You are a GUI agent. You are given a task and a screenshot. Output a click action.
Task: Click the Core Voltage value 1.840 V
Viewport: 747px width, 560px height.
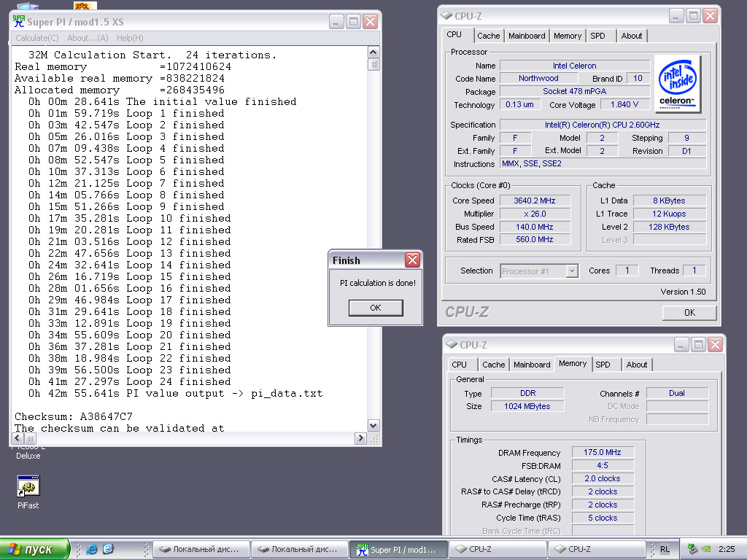tap(624, 104)
